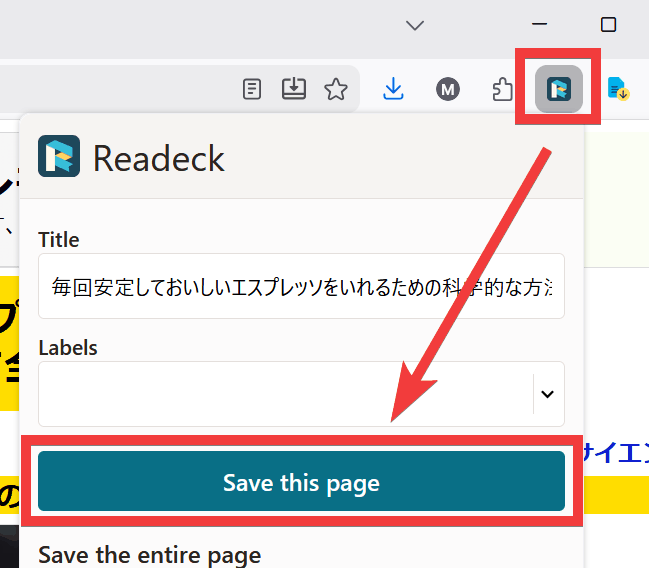
Task: Bookmark this page with the star icon
Action: pos(336,89)
